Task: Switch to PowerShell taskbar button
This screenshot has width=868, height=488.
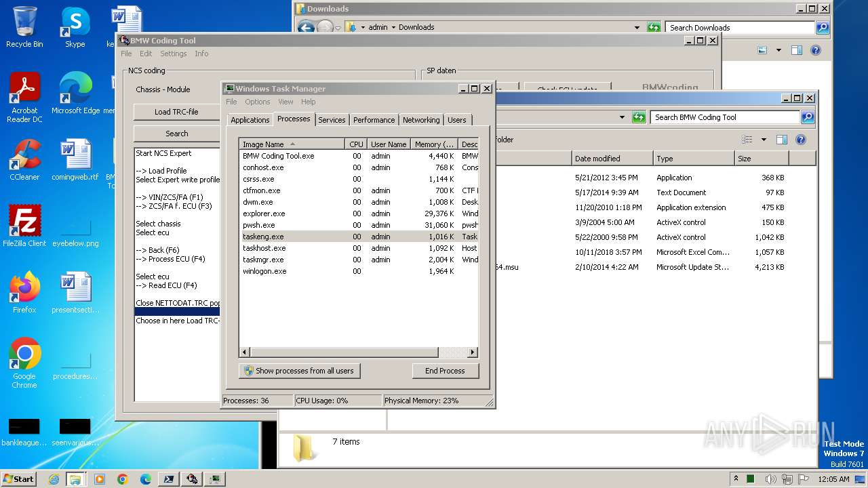Action: pos(168,479)
